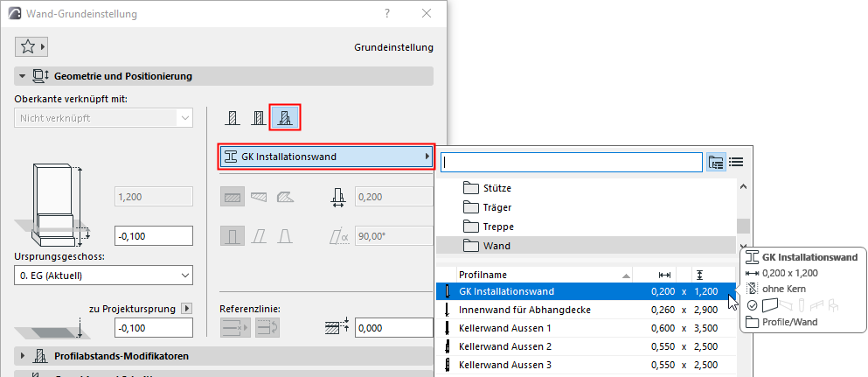Click the reference line offset field

392,327
